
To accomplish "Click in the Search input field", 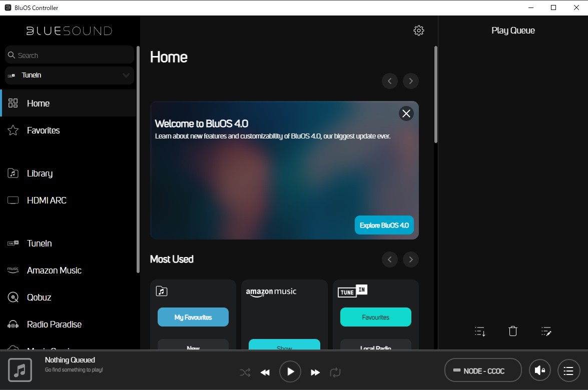I will [x=70, y=55].
